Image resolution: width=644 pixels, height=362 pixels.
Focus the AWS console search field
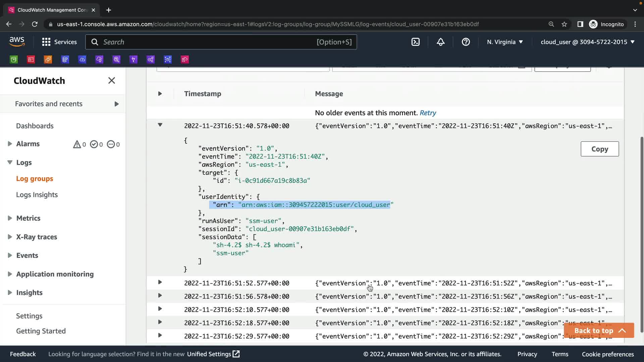pyautogui.click(x=208, y=42)
